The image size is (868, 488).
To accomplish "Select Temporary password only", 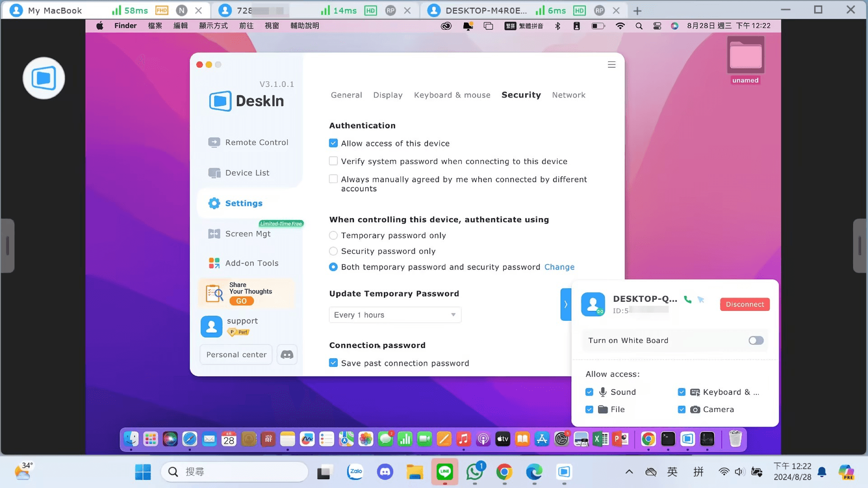I will click(333, 235).
